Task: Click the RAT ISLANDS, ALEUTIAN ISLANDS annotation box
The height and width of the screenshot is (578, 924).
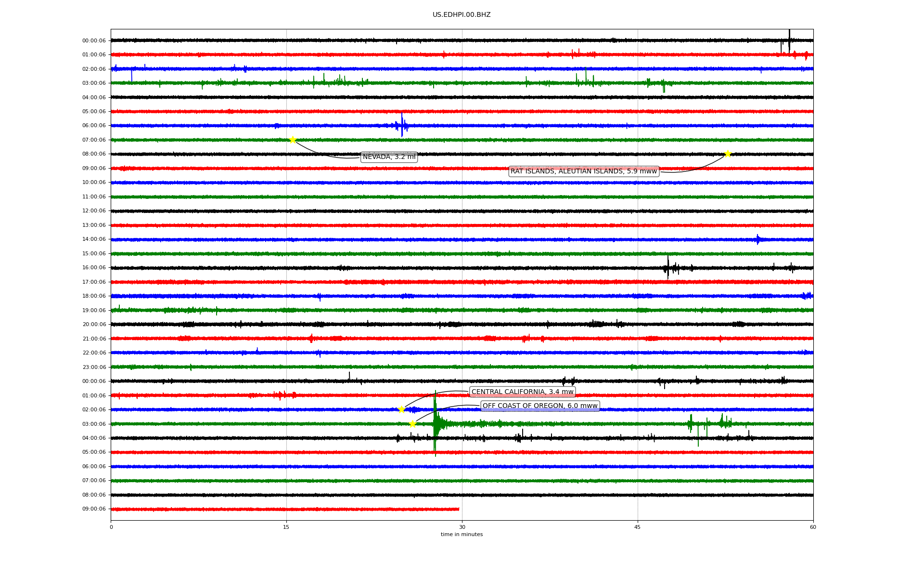Action: [583, 171]
